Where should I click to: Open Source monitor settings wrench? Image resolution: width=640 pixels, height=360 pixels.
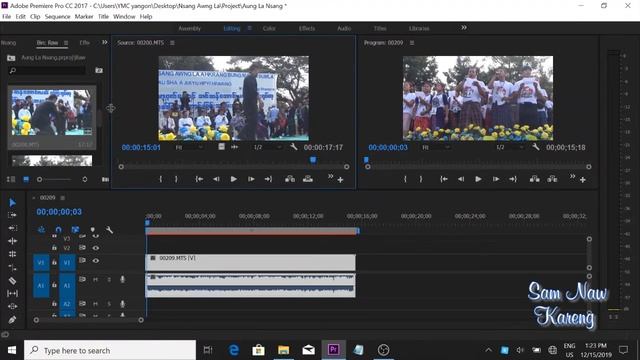(x=293, y=147)
